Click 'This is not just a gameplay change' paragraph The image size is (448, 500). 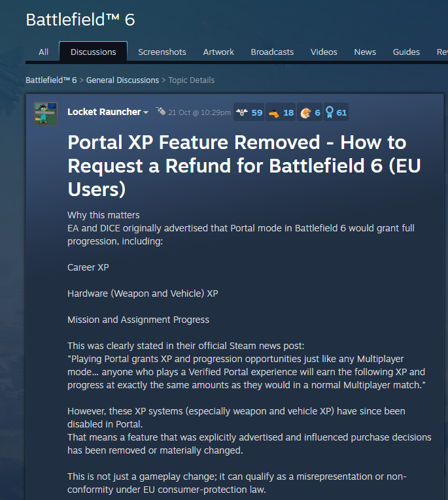point(237,483)
